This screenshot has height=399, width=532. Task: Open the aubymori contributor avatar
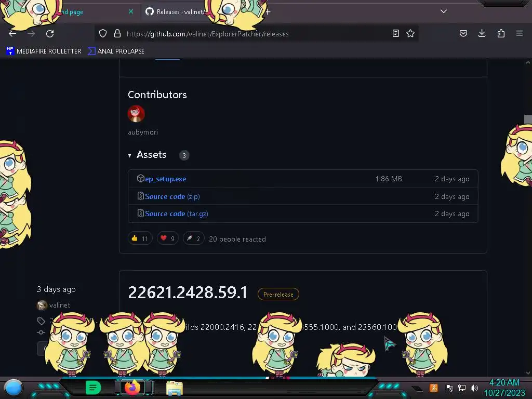(136, 114)
